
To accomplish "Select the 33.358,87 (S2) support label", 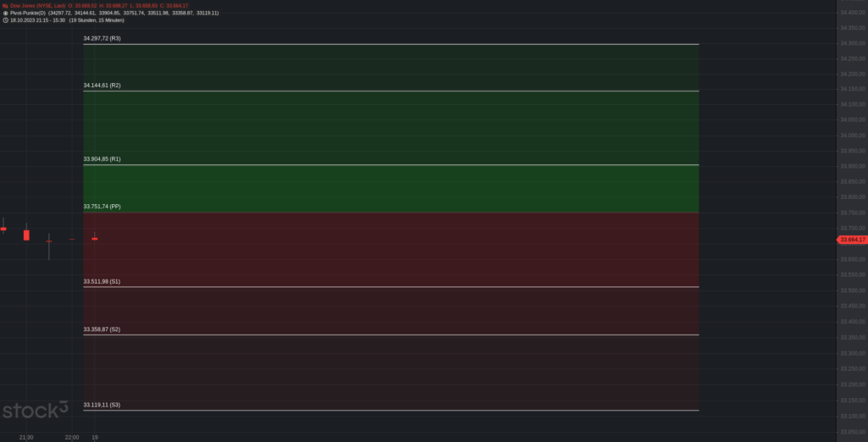I will point(102,329).
